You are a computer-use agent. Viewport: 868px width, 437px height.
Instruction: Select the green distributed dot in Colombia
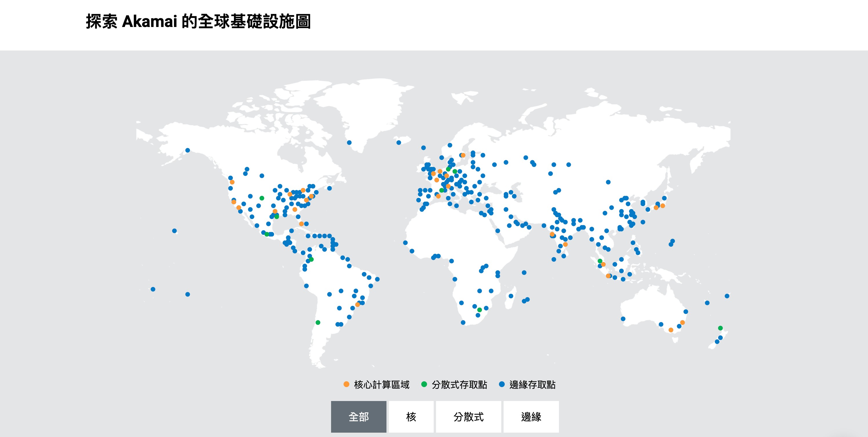coord(311,259)
